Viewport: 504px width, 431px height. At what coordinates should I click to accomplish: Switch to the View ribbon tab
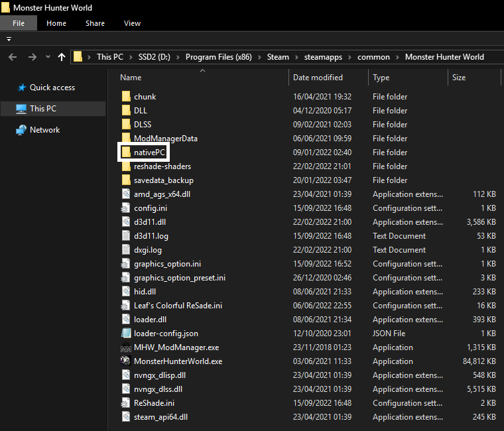[132, 23]
